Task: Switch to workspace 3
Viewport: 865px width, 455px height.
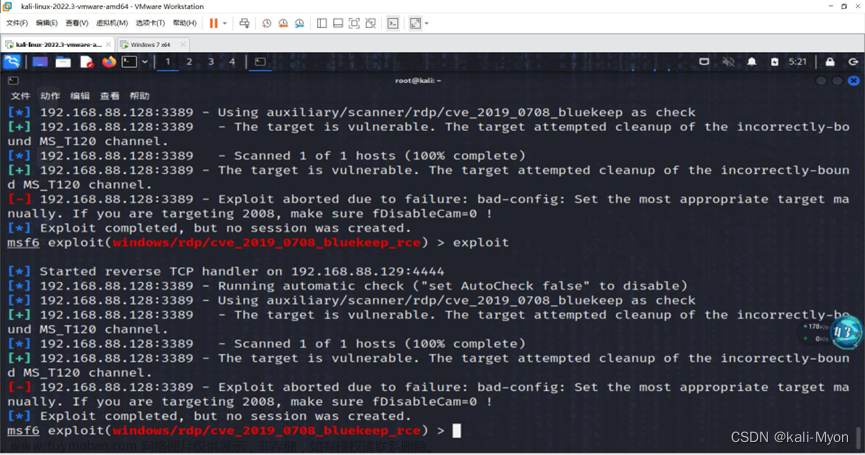Action: 211,62
